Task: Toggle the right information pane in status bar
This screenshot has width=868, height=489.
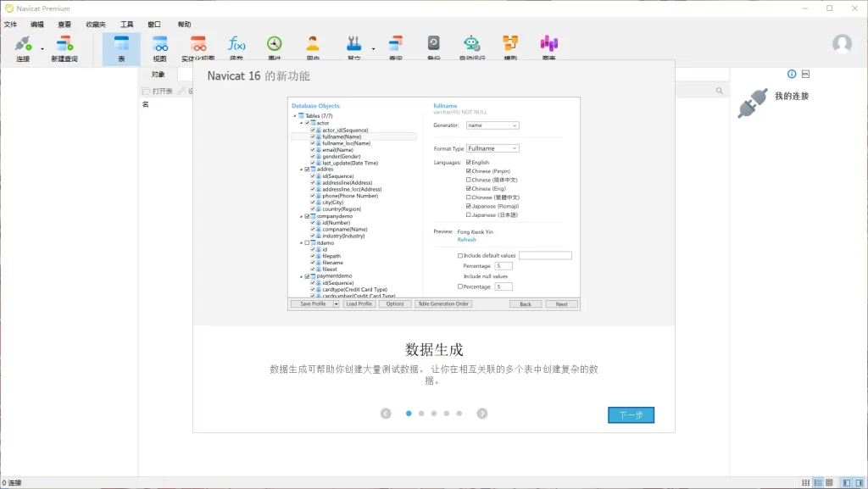Action: click(x=860, y=483)
